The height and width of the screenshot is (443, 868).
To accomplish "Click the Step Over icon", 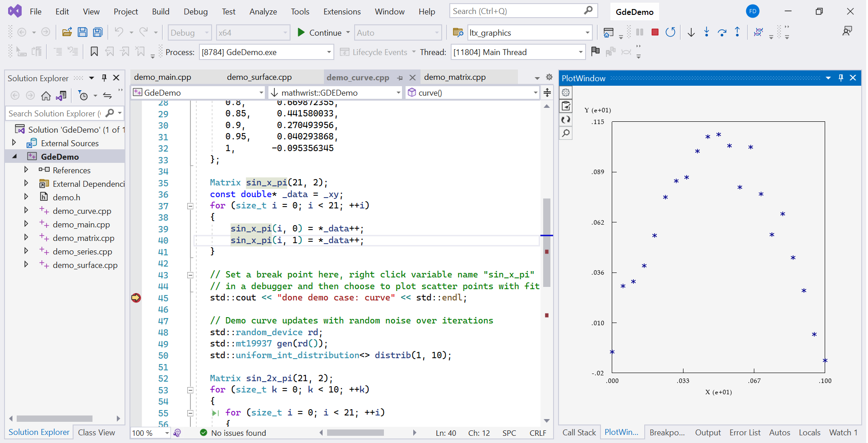I will pyautogui.click(x=722, y=32).
